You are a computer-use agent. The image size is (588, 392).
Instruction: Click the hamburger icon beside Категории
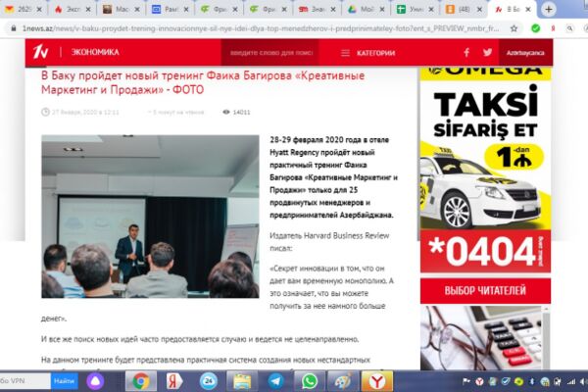pyautogui.click(x=345, y=53)
